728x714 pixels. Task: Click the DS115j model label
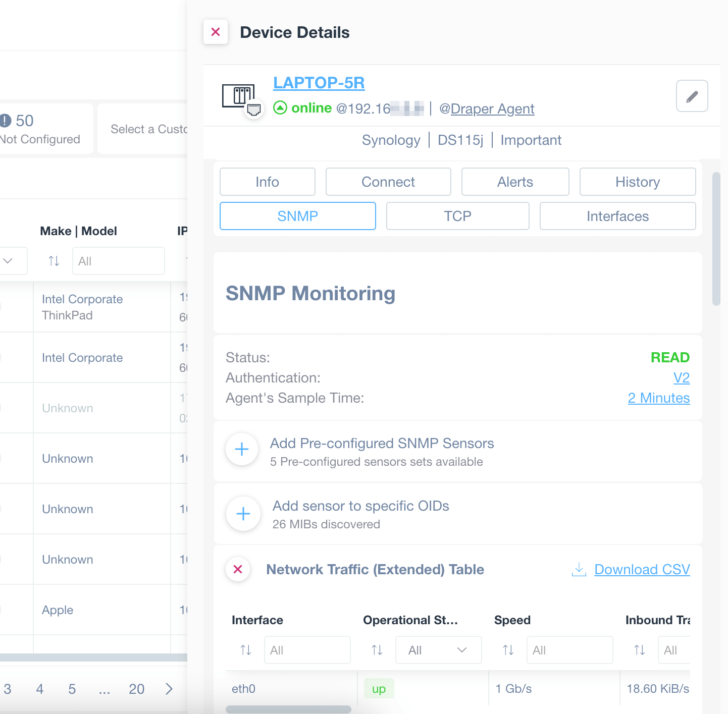tap(460, 140)
